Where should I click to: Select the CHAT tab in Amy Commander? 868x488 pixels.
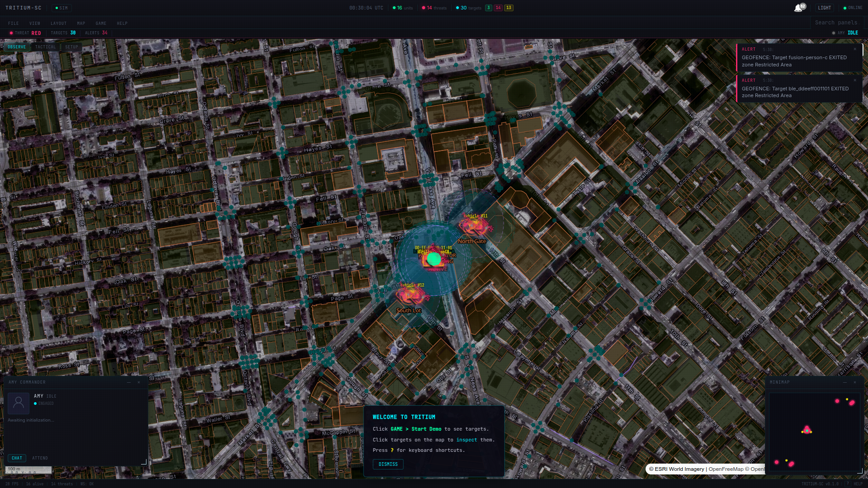click(x=17, y=458)
